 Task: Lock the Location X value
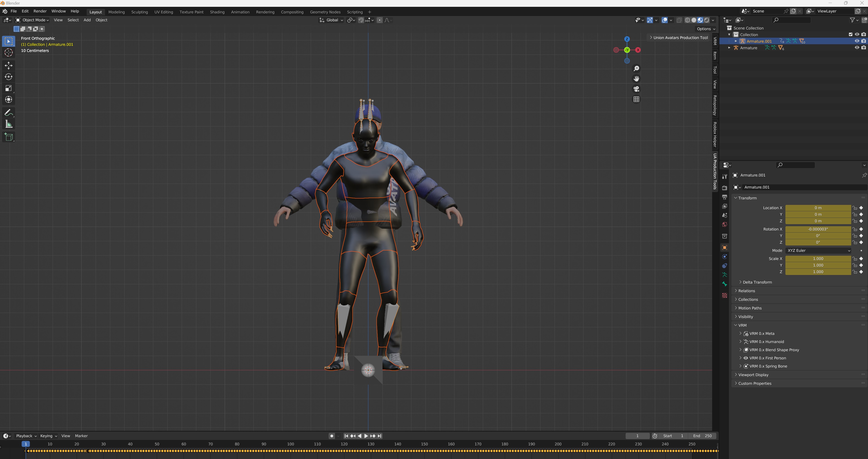[x=855, y=208]
